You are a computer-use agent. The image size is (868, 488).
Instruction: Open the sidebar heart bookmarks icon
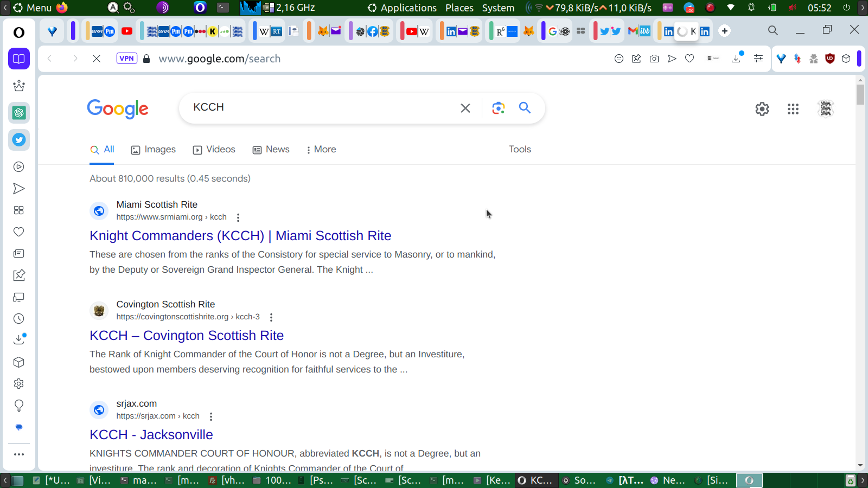pyautogui.click(x=19, y=232)
